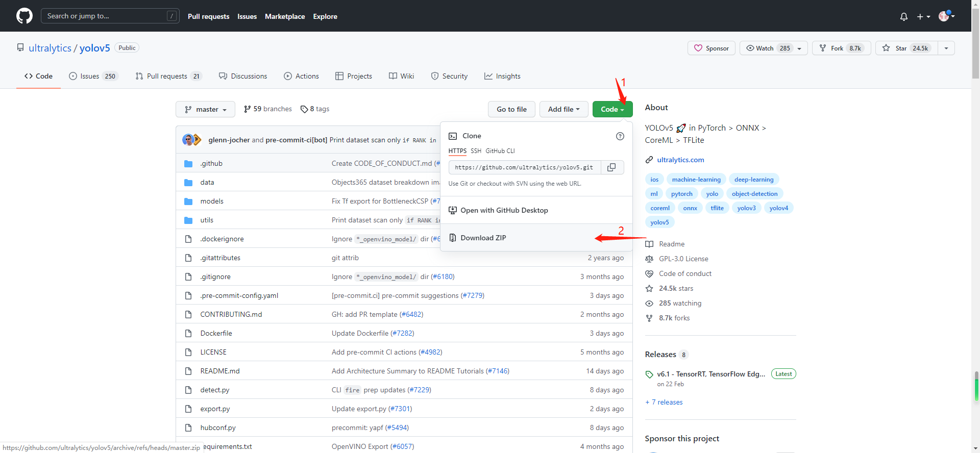Image resolution: width=980 pixels, height=453 pixels.
Task: Focus the Search or jump to field
Action: coord(110,16)
